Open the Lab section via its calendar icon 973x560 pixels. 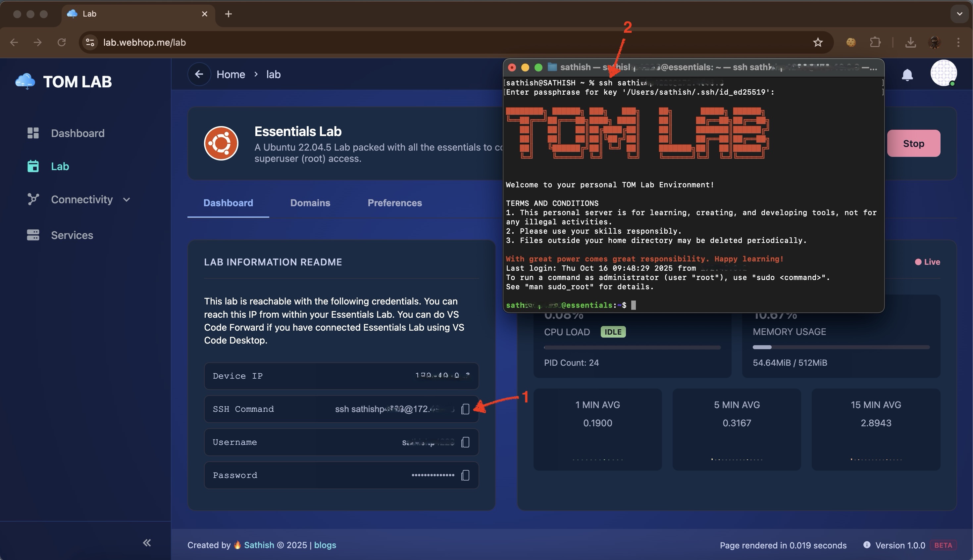(33, 166)
